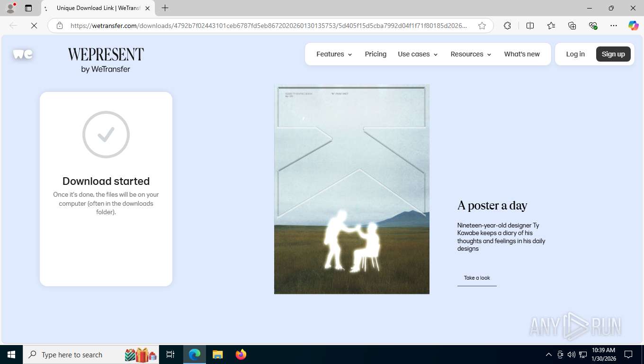Image resolution: width=644 pixels, height=364 pixels.
Task: View site information lock icon
Action: click(x=60, y=26)
